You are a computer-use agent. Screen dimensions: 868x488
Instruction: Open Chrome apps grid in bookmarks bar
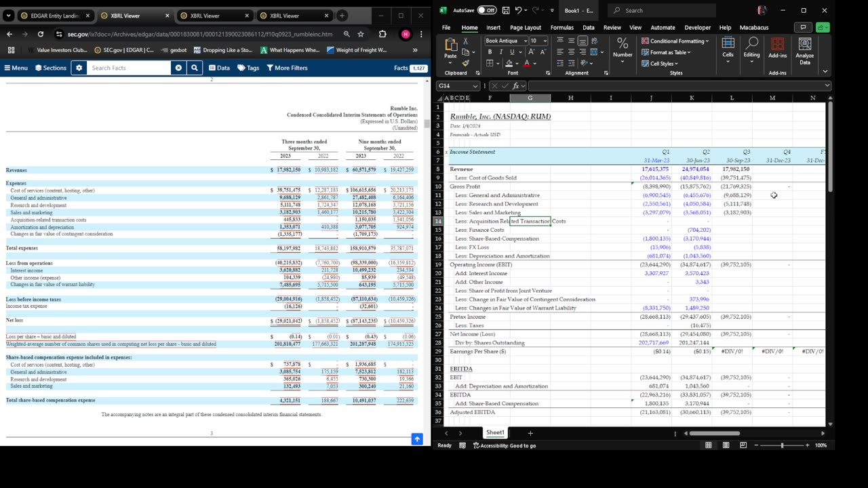[11, 50]
